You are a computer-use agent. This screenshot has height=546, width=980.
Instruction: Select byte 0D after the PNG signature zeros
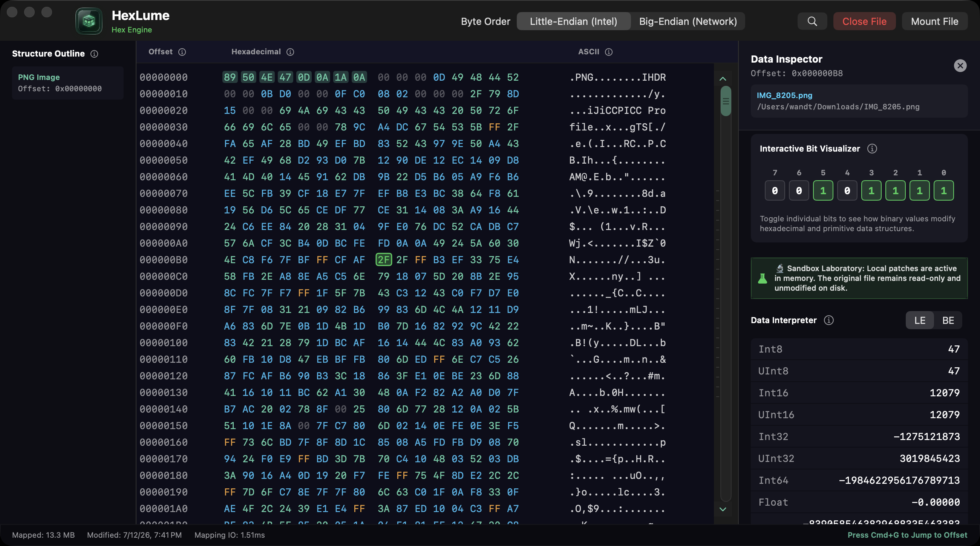(439, 77)
